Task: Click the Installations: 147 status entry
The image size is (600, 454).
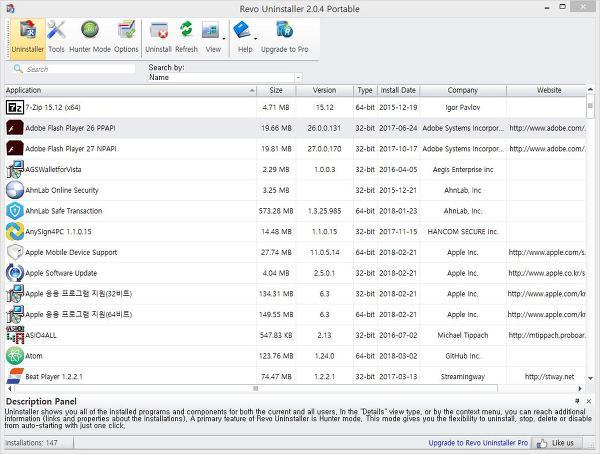Action: pyautogui.click(x=31, y=443)
